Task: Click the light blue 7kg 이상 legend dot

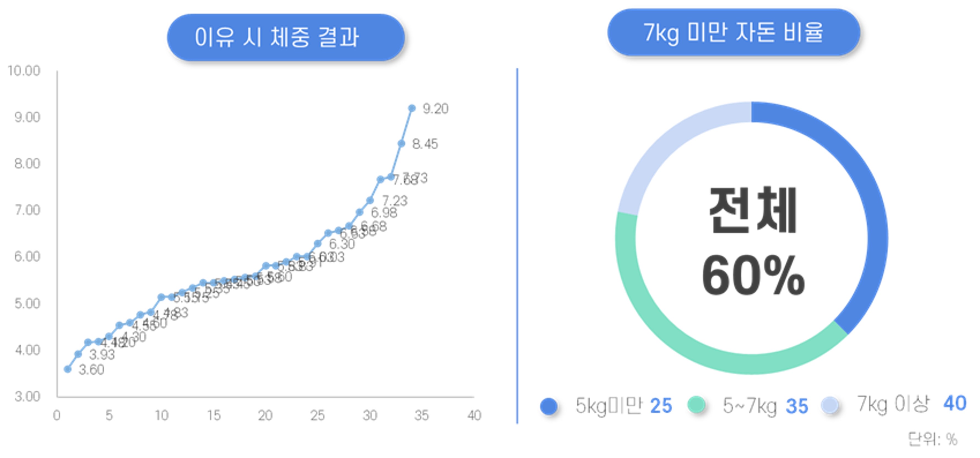Action: pos(830,405)
